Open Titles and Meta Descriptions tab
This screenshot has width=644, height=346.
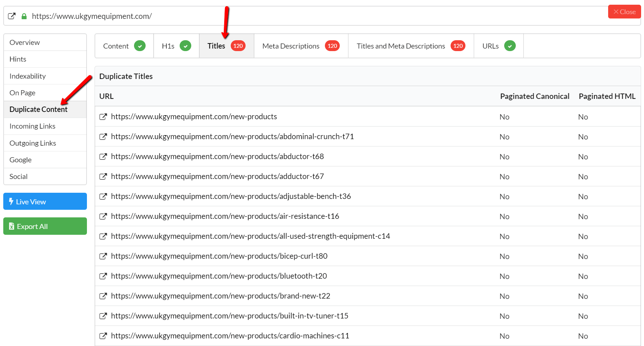pos(411,46)
